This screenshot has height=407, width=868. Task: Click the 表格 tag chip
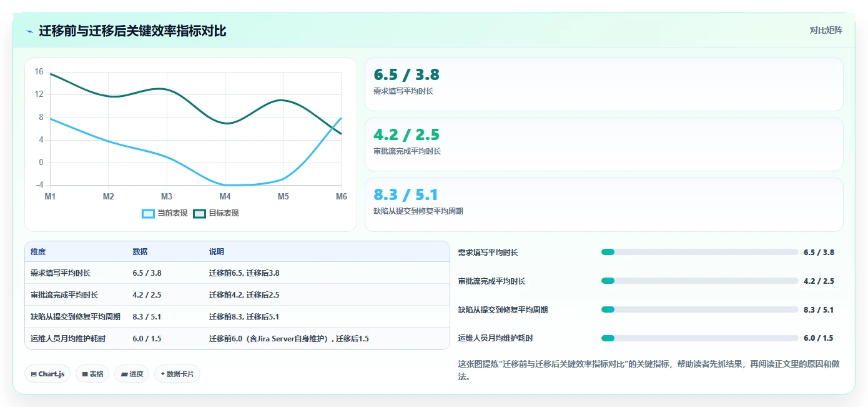[x=92, y=374]
